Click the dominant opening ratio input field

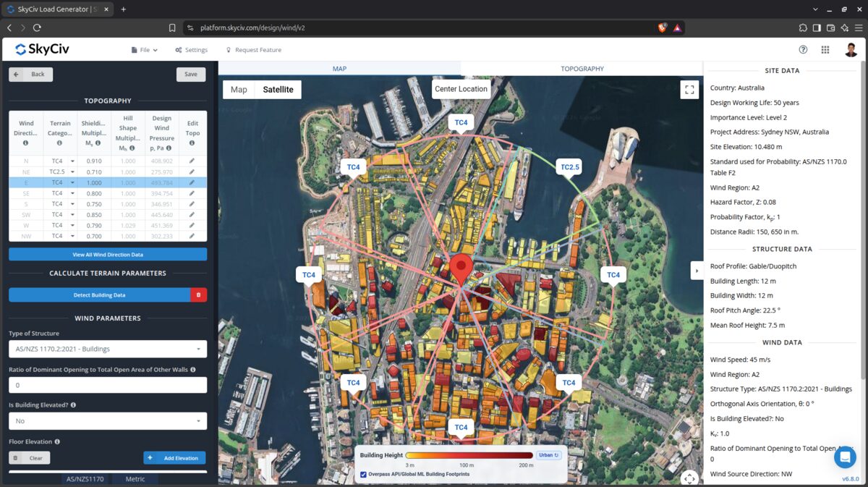pyautogui.click(x=108, y=385)
